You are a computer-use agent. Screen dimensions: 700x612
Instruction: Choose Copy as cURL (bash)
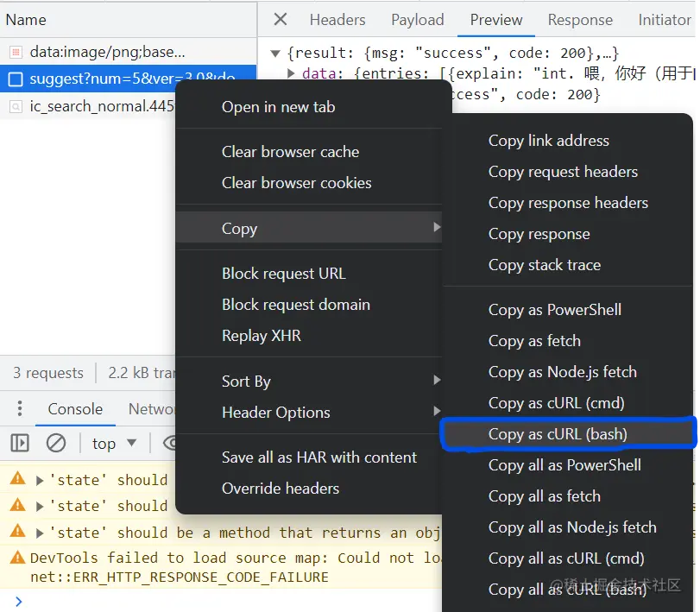[568, 434]
